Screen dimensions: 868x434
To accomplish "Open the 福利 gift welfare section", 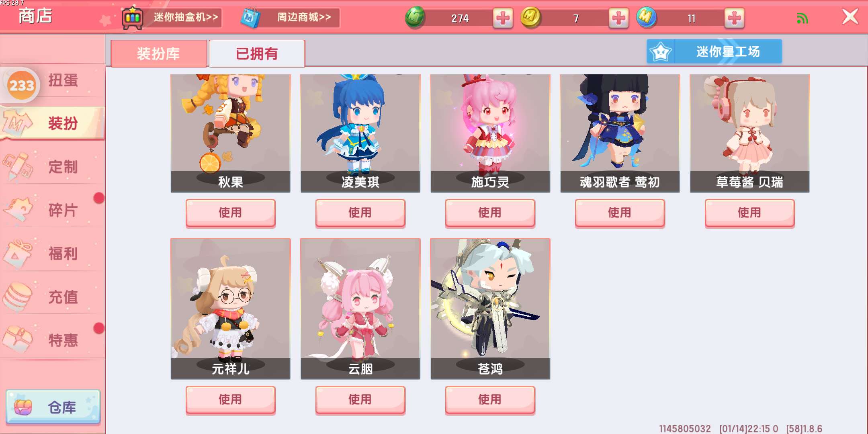I will (x=52, y=253).
